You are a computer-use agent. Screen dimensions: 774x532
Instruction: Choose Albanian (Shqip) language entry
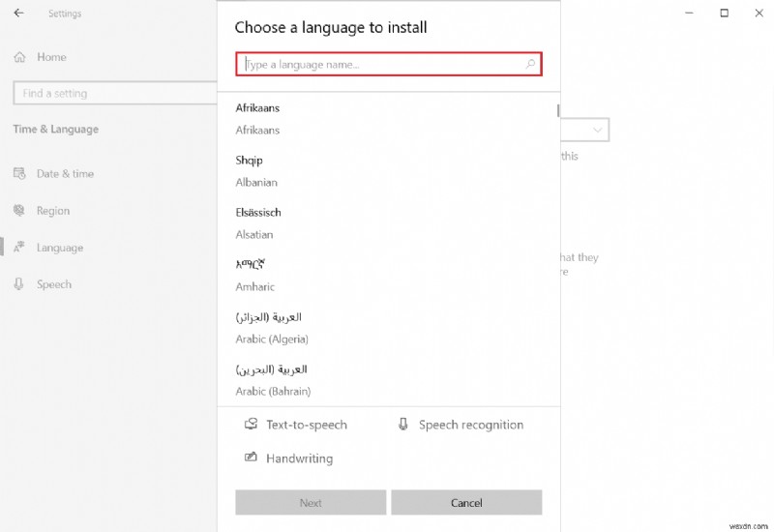click(256, 171)
